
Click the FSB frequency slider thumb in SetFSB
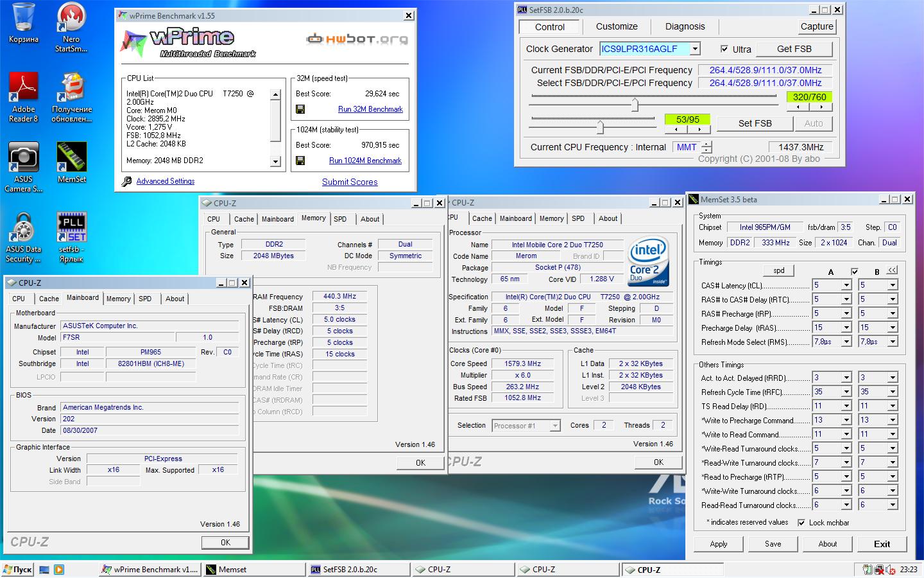pyautogui.click(x=635, y=105)
